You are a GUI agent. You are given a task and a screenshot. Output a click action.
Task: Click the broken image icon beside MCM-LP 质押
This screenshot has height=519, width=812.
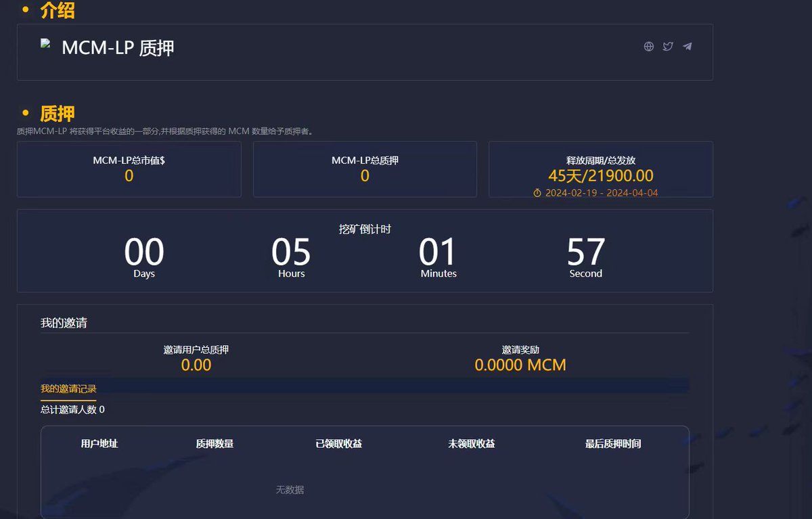tap(46, 43)
